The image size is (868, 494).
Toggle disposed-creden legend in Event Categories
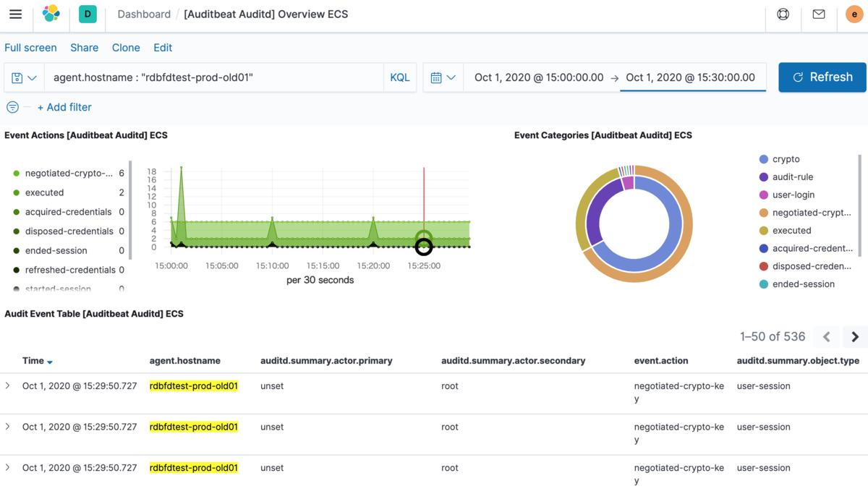[x=806, y=266]
